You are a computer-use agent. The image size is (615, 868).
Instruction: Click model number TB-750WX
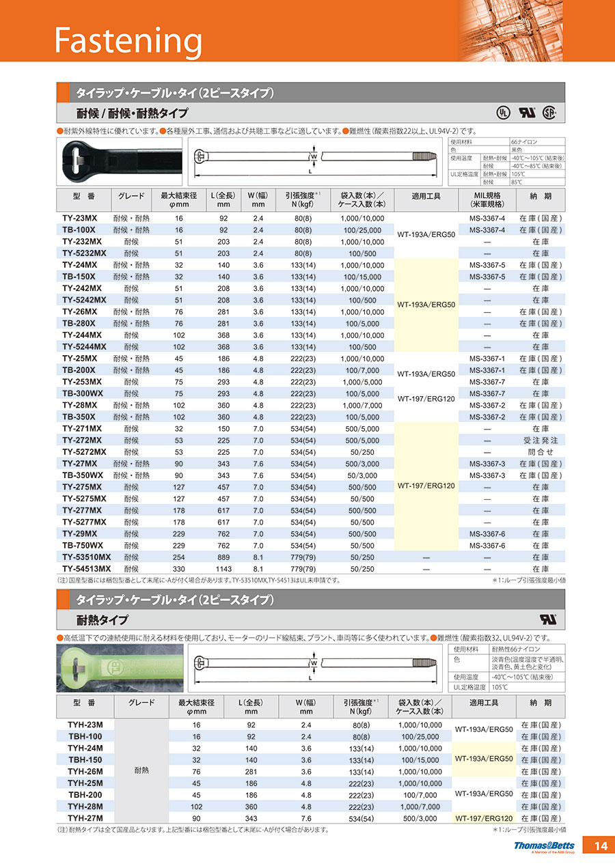[x=83, y=546]
